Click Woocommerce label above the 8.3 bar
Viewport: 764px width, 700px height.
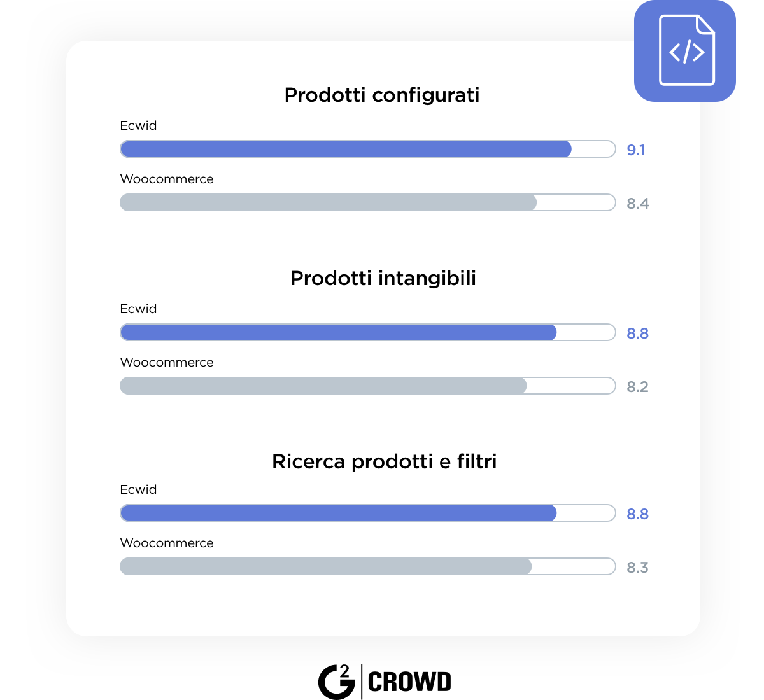pos(167,543)
